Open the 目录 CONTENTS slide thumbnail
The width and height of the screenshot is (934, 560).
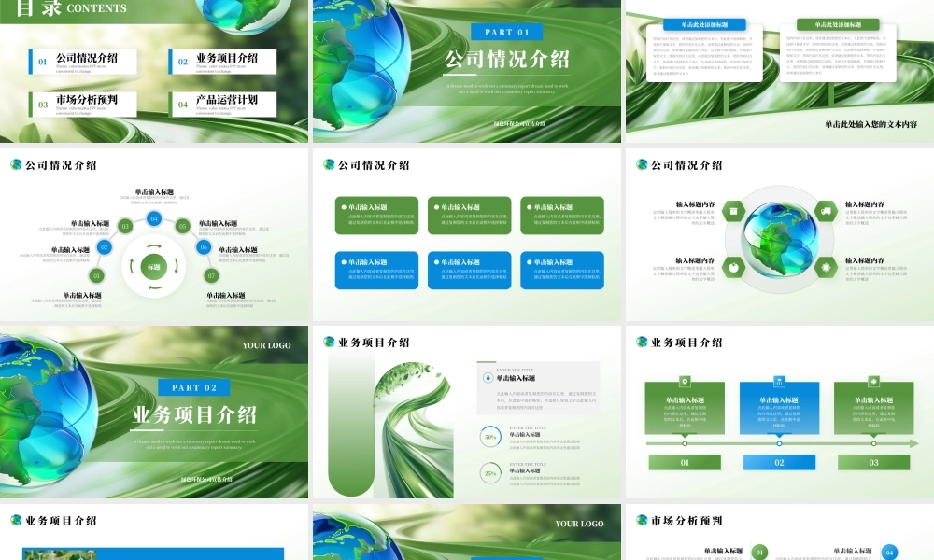[x=154, y=71]
